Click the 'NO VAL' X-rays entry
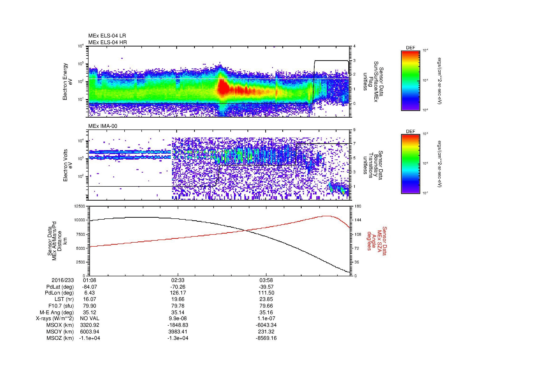The width and height of the screenshot is (555, 392). (90, 318)
